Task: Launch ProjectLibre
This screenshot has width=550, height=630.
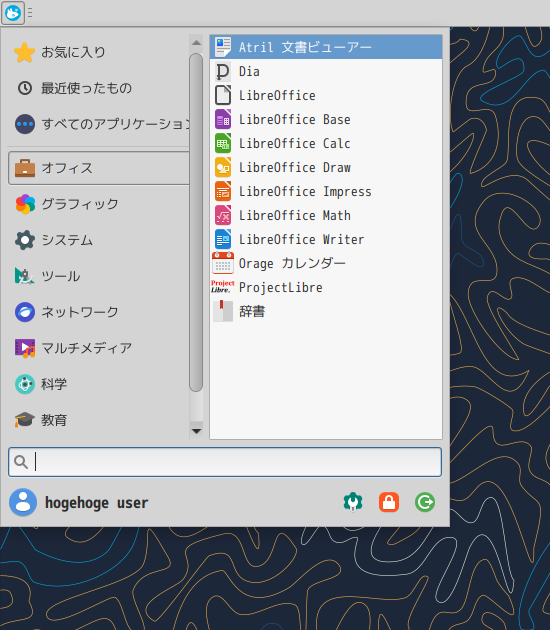Action: click(326, 287)
